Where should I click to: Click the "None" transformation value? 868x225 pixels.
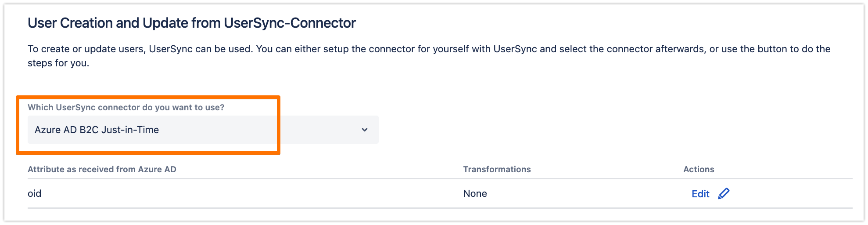475,194
